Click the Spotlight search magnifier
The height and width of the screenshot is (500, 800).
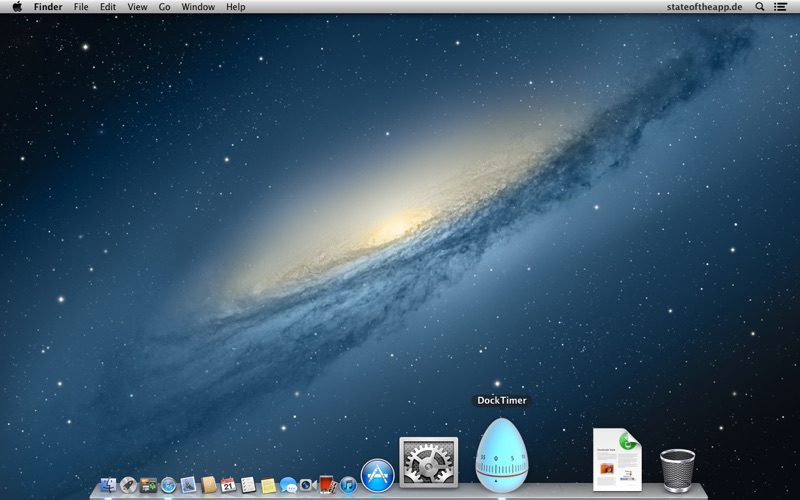tap(759, 7)
